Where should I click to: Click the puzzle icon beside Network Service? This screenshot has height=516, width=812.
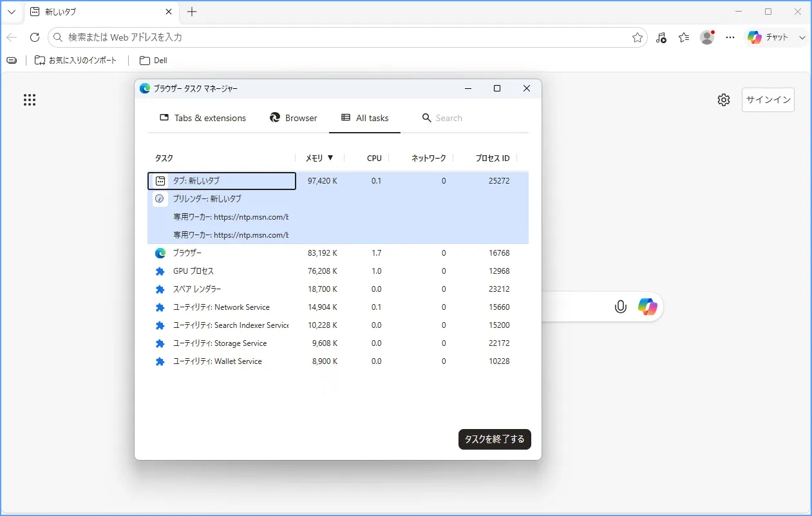(x=160, y=307)
